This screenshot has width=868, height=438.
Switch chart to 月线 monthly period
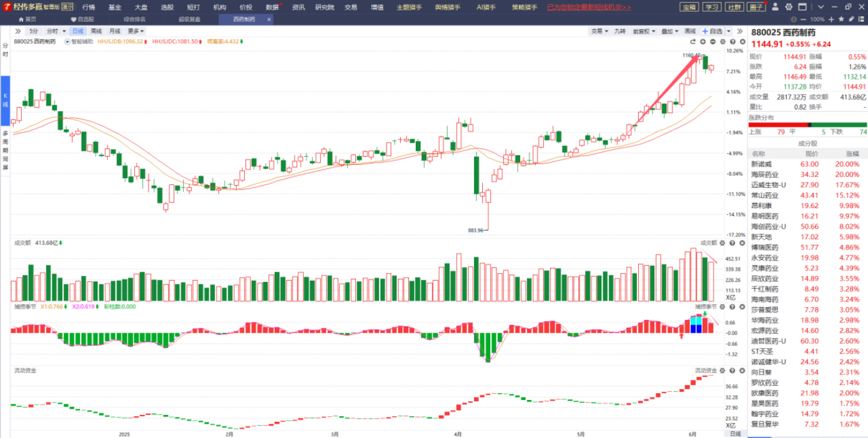click(x=115, y=31)
